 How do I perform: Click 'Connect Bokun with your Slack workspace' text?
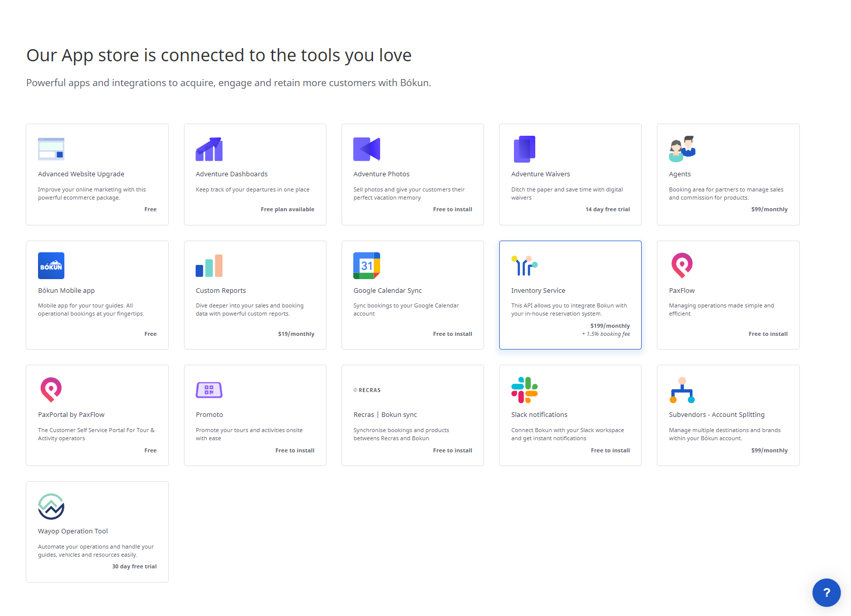tap(568, 434)
